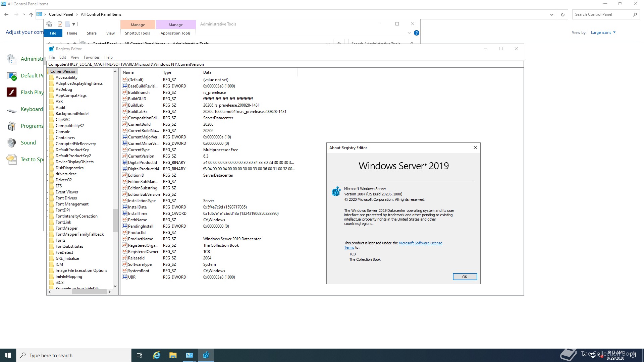Open Task View from the taskbar
The image size is (644, 362).
pos(140,355)
